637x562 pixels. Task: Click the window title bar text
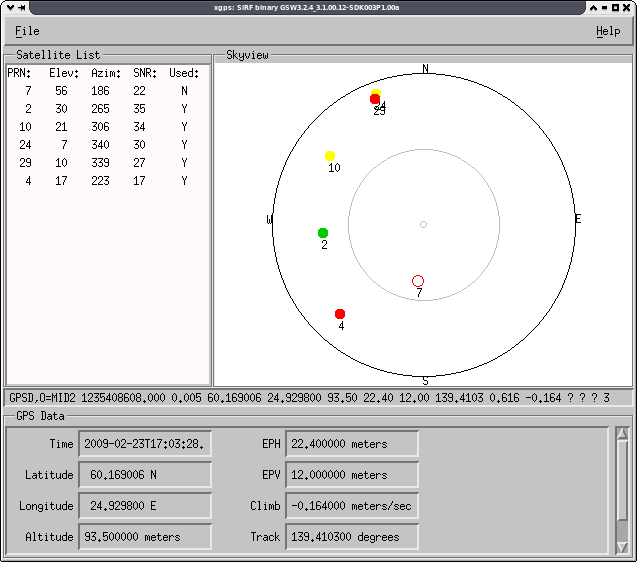(307, 7)
